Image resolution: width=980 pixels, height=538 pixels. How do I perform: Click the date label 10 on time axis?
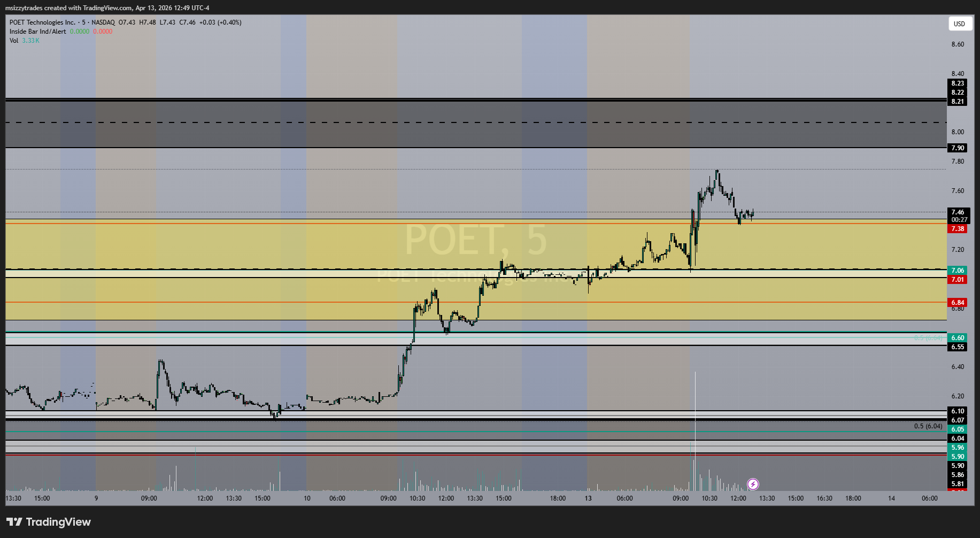pos(307,498)
